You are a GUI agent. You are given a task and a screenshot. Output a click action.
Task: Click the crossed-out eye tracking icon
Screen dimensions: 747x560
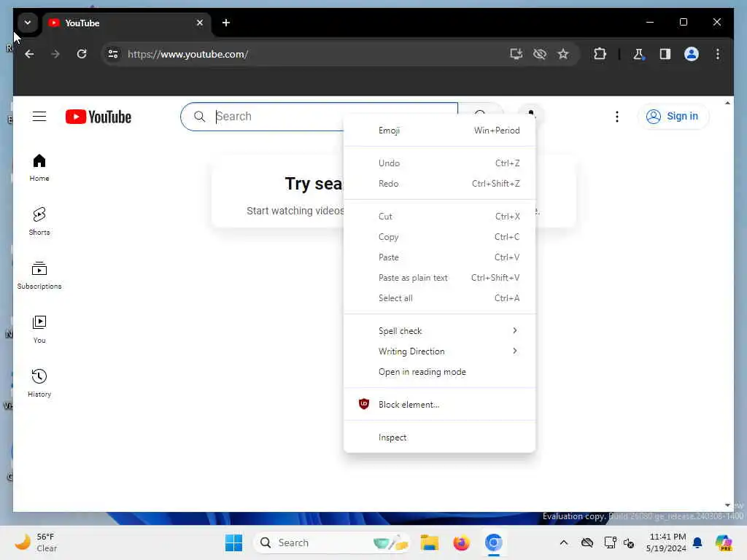(540, 54)
